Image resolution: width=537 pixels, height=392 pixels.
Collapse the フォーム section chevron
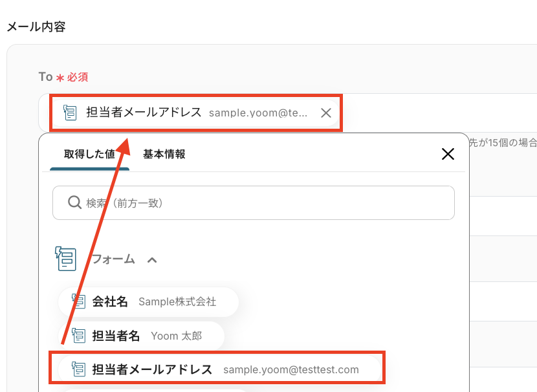click(152, 260)
